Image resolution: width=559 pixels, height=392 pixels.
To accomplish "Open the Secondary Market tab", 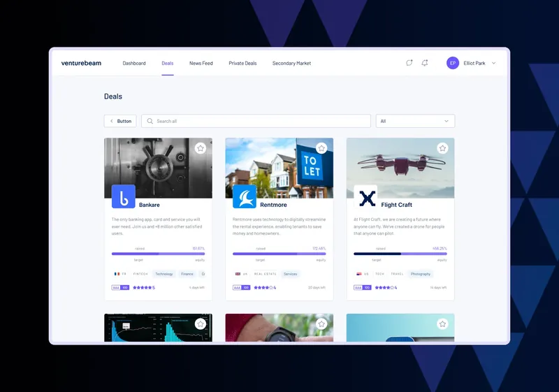I will pyautogui.click(x=291, y=64).
